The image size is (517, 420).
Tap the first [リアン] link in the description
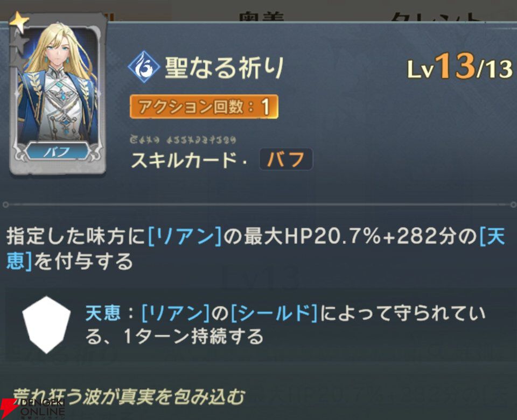[x=185, y=236]
